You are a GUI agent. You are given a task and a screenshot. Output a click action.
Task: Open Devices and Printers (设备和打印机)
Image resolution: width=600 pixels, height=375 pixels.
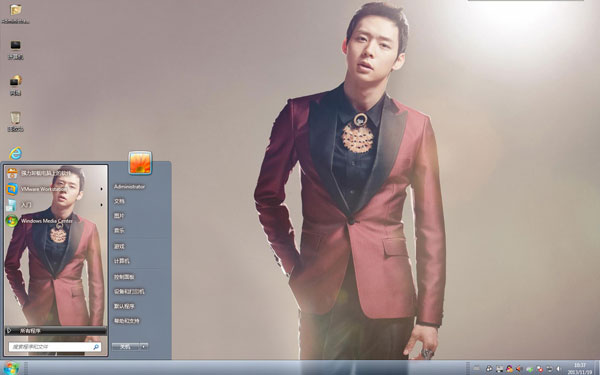pyautogui.click(x=129, y=291)
